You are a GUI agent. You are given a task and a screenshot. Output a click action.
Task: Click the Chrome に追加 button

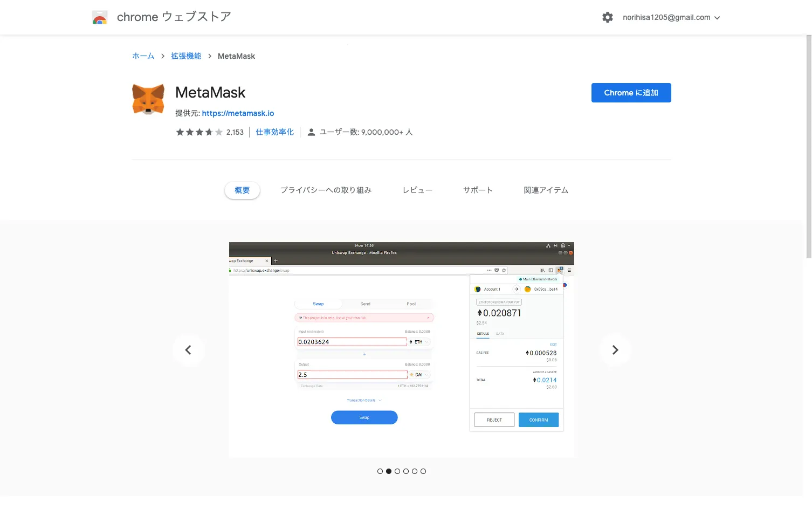coord(631,92)
